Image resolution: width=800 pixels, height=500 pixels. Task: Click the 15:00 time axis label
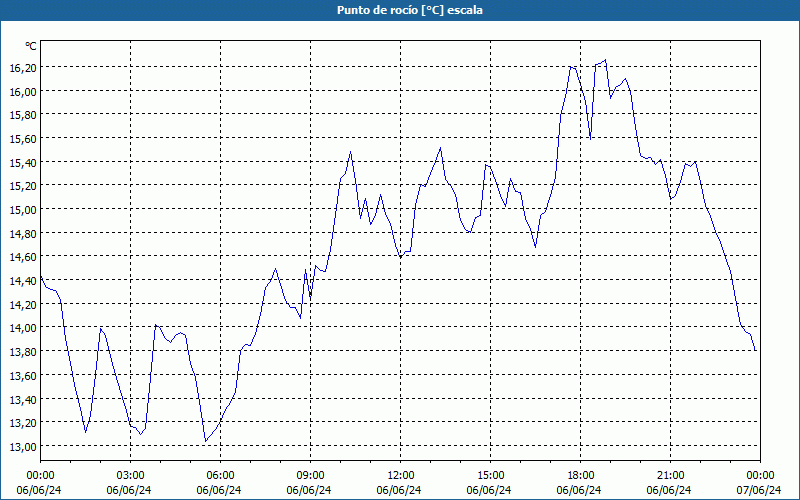tap(490, 476)
